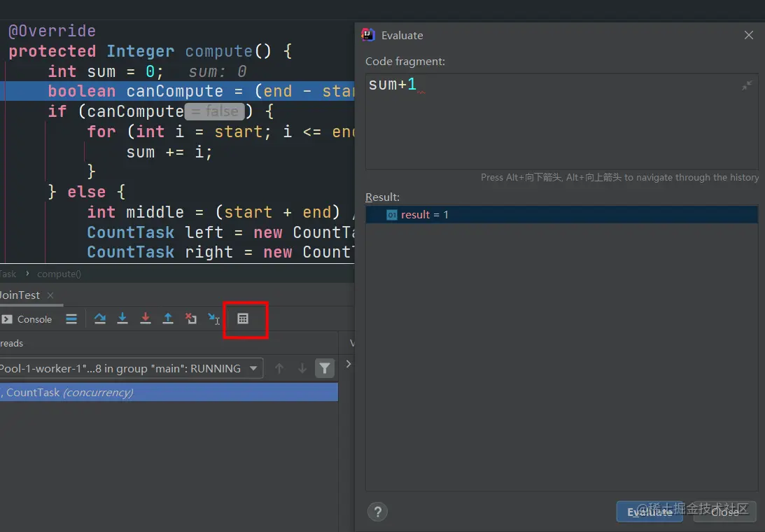The height and width of the screenshot is (532, 765).
Task: Click the 'CountTask left' declaration line
Action: pos(220,233)
